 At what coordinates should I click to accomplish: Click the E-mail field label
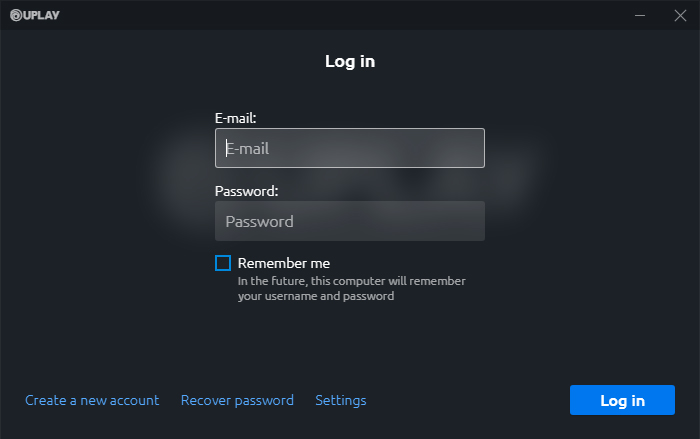click(236, 117)
